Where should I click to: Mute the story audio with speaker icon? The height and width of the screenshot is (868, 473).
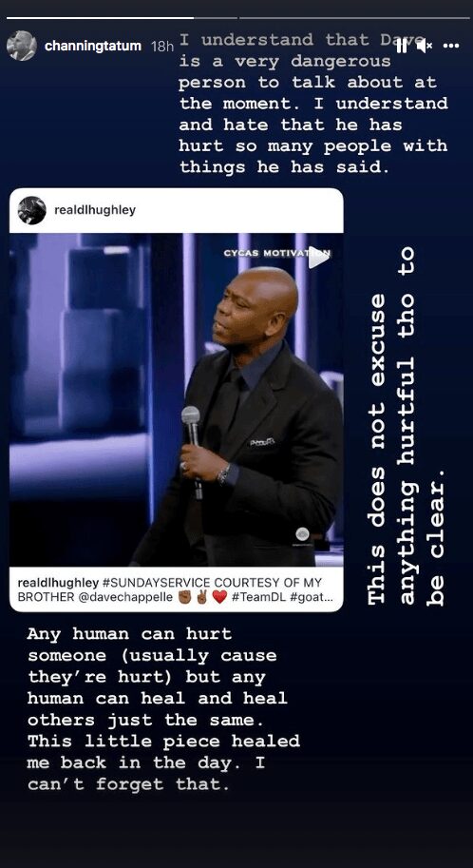click(x=425, y=46)
